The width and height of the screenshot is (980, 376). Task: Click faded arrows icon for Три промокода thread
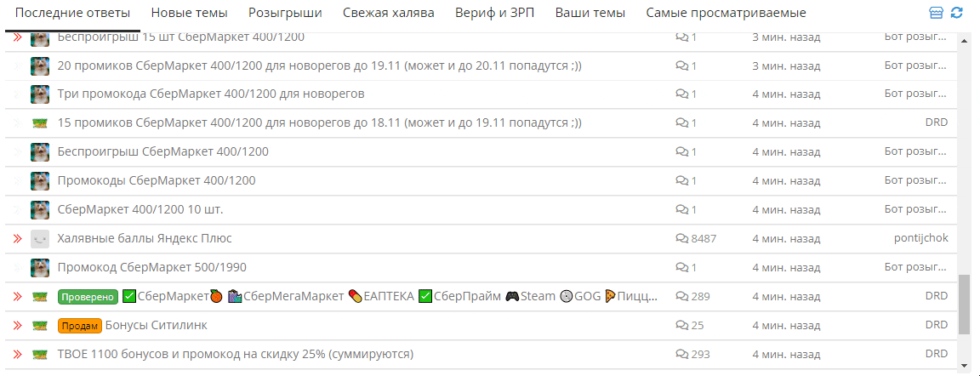18,94
